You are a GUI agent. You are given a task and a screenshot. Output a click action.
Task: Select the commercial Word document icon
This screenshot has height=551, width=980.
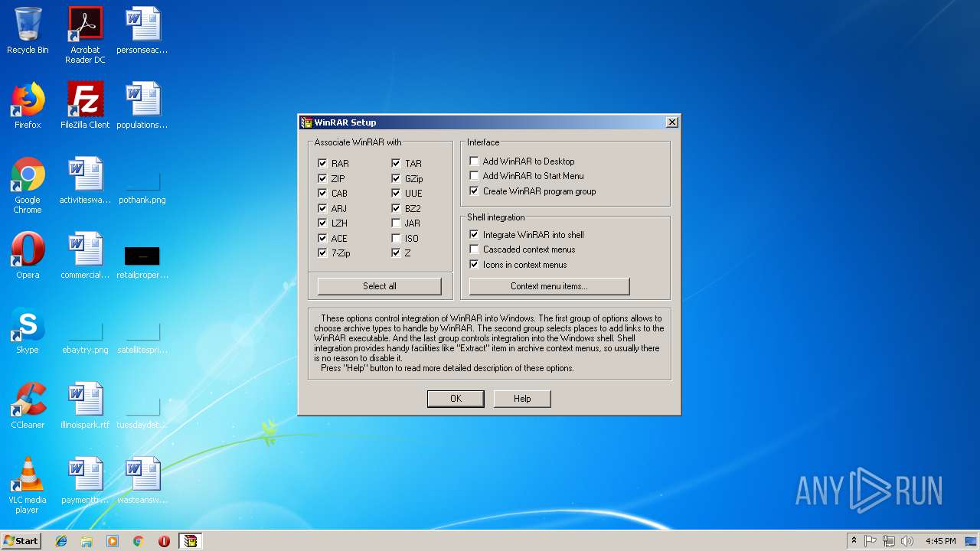[85, 256]
